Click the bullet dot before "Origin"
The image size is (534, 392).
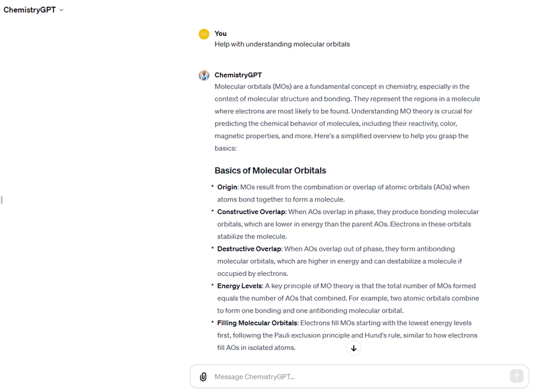[212, 186]
